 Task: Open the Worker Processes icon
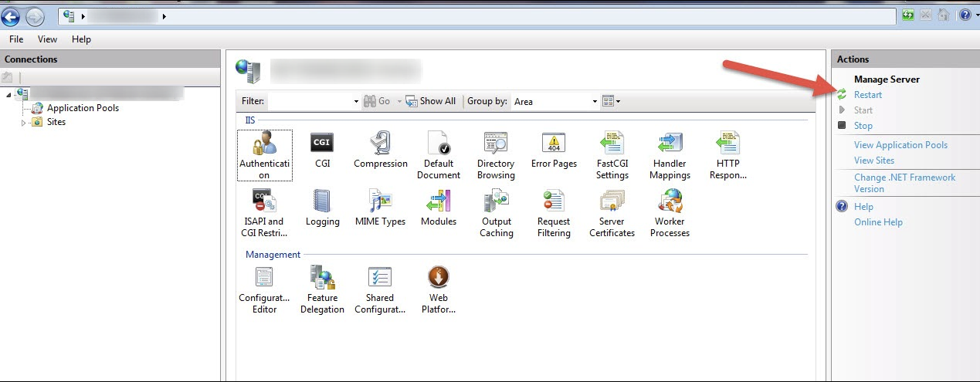tap(670, 202)
